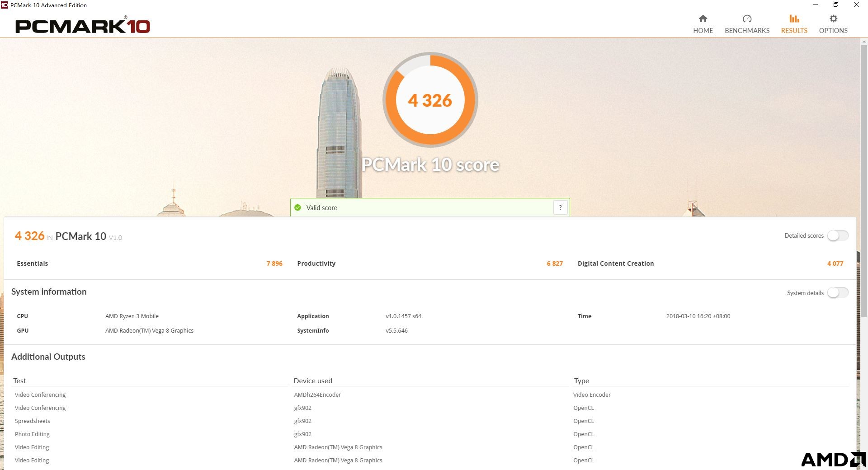This screenshot has width=868, height=470.
Task: Open the Options gear icon
Action: coord(833,19)
